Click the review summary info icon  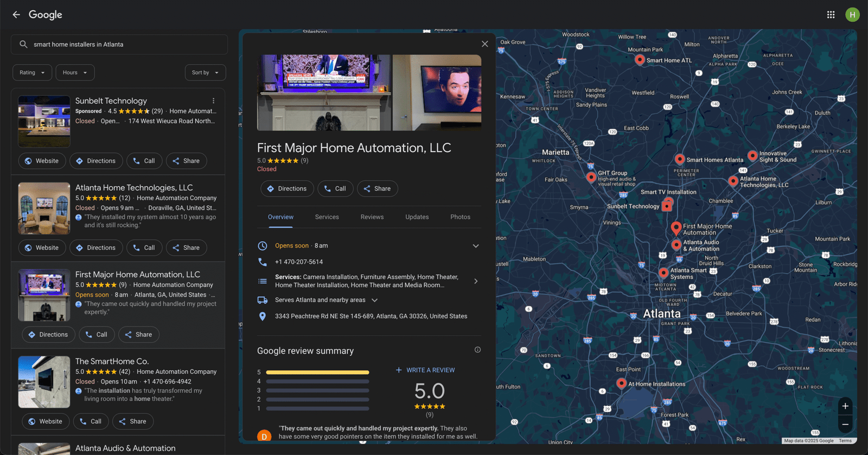[477, 350]
